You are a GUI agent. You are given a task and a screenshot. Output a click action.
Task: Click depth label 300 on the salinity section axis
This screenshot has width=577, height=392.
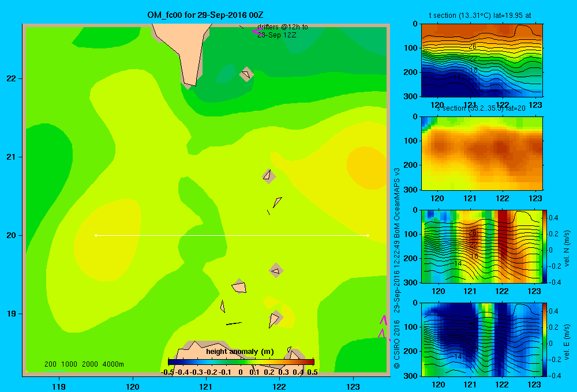[x=411, y=190]
